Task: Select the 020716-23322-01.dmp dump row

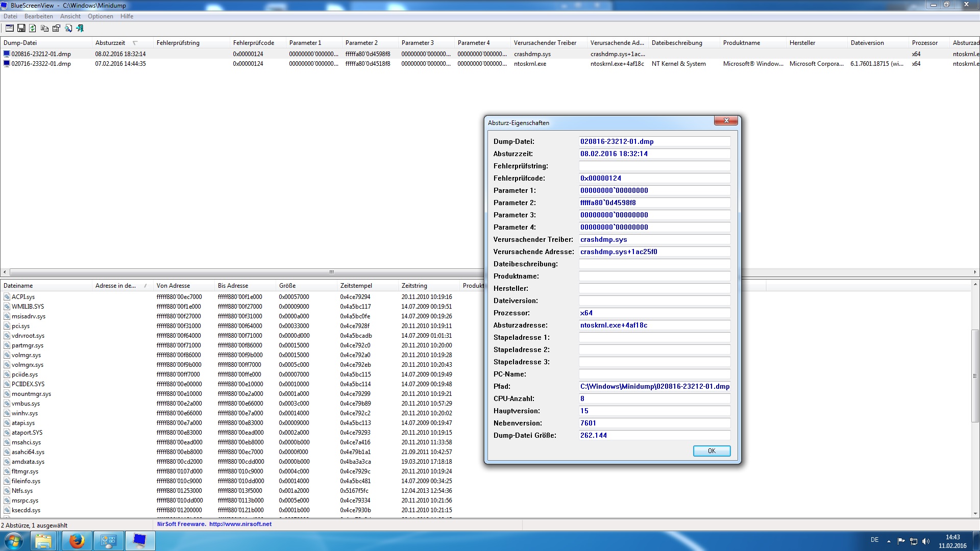Action: coord(41,64)
